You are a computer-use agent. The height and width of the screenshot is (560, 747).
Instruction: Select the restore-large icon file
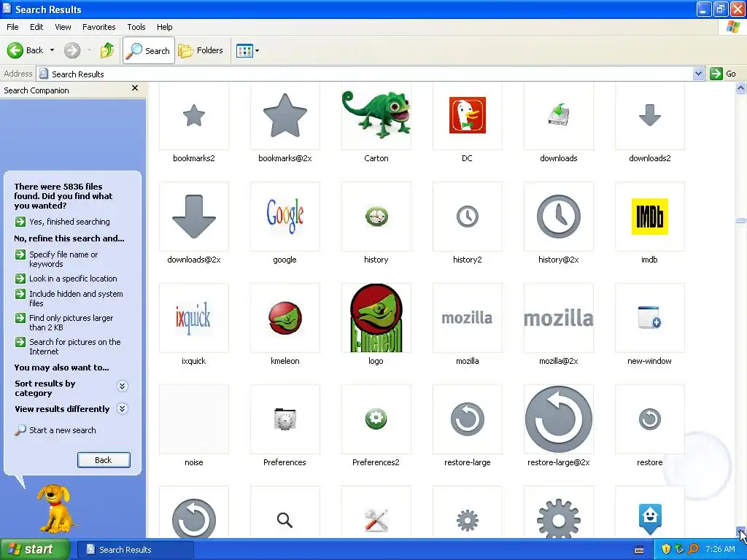[468, 419]
